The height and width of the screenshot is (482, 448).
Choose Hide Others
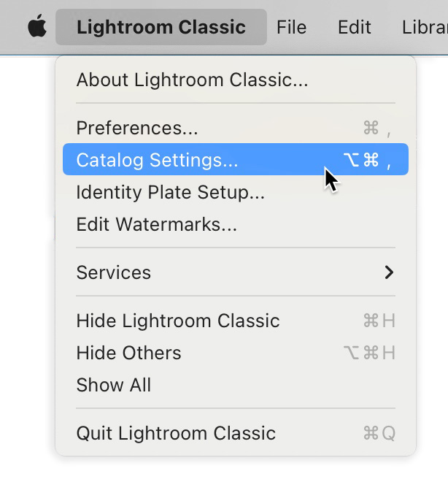tap(128, 353)
